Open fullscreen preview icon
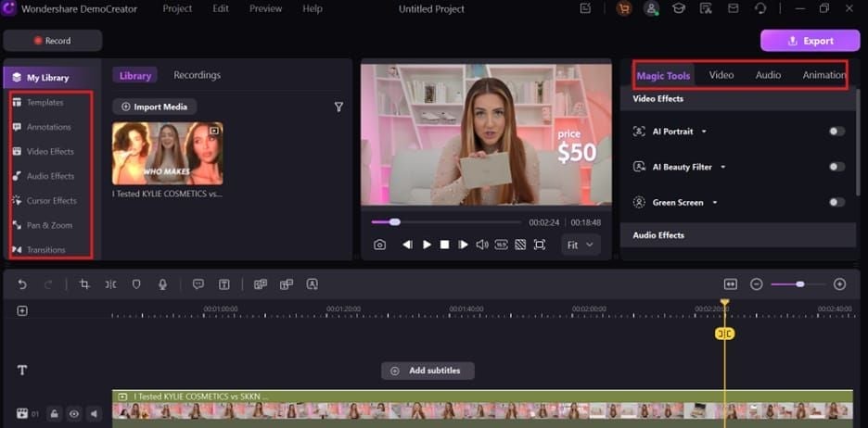Viewport: 868px width, 428px height. click(539, 245)
